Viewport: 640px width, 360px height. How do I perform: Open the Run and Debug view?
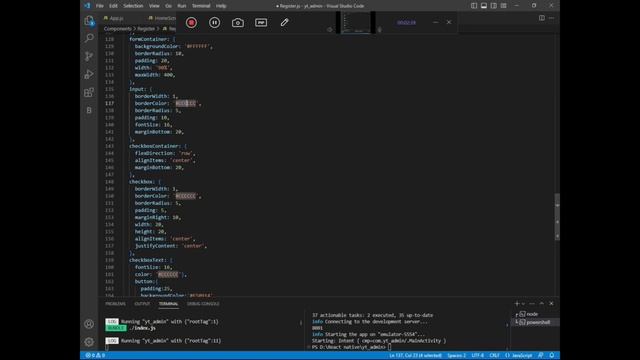point(89,74)
